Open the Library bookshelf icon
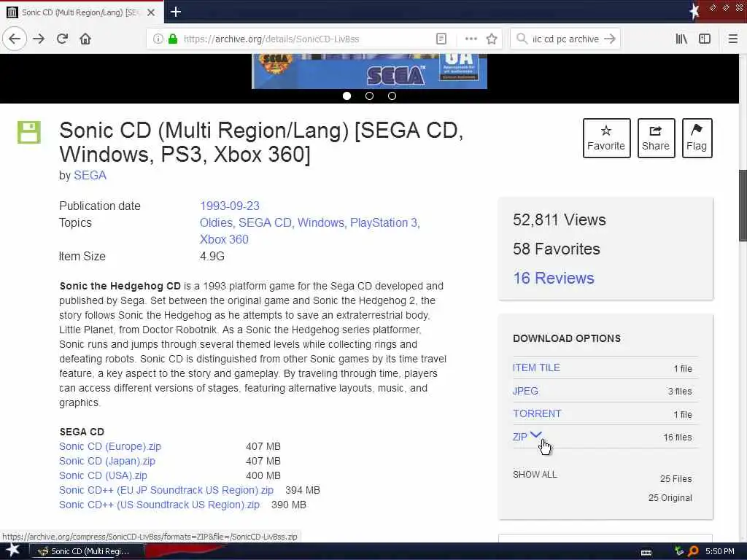Screen dimensions: 747x560 point(681,39)
